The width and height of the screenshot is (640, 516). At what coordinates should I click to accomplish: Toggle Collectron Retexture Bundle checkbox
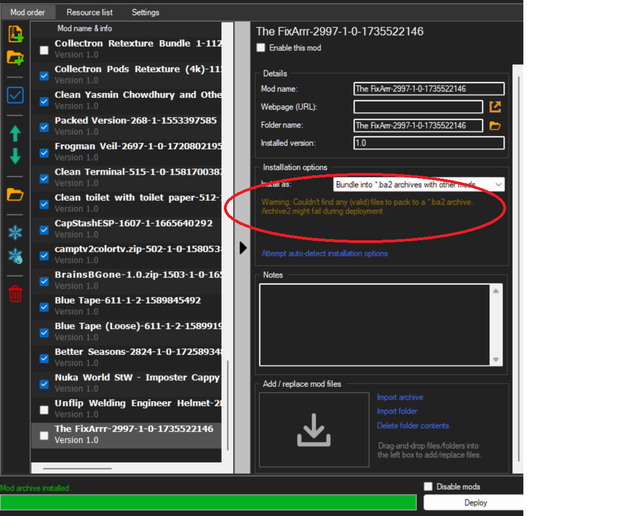[44, 50]
